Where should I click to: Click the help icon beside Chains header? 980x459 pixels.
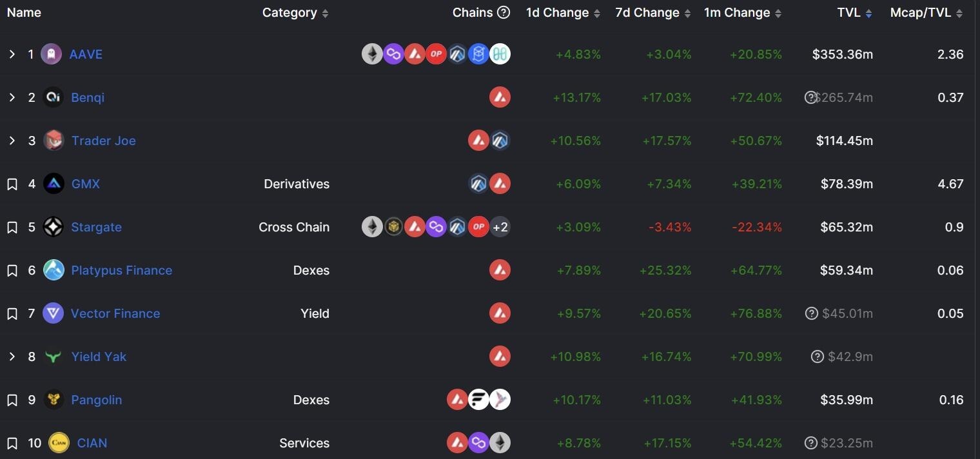[504, 13]
